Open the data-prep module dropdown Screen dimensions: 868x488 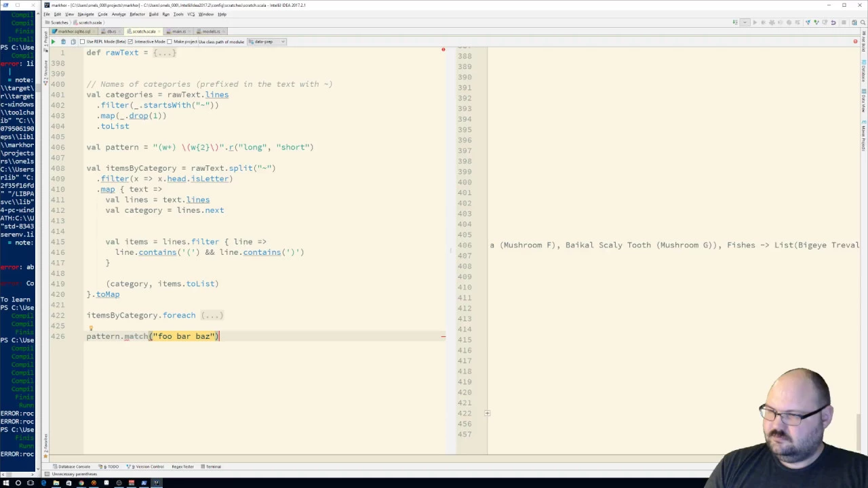tap(267, 41)
